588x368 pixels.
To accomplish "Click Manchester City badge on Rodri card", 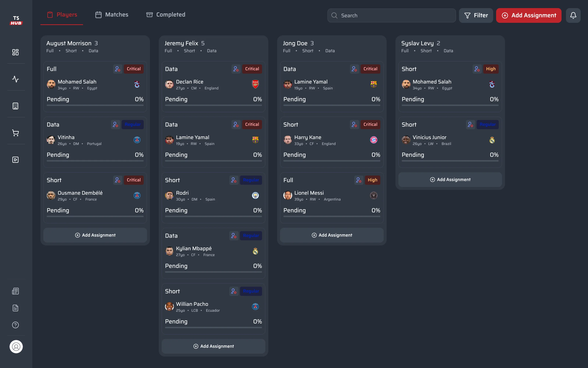I will pyautogui.click(x=255, y=195).
